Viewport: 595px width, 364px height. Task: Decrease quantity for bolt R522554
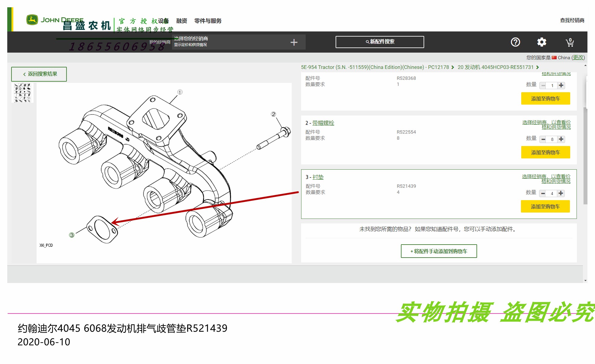[x=543, y=139]
